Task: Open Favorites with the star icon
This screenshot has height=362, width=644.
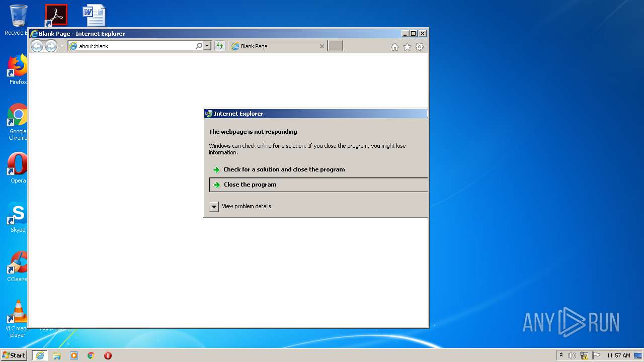Action: (407, 47)
